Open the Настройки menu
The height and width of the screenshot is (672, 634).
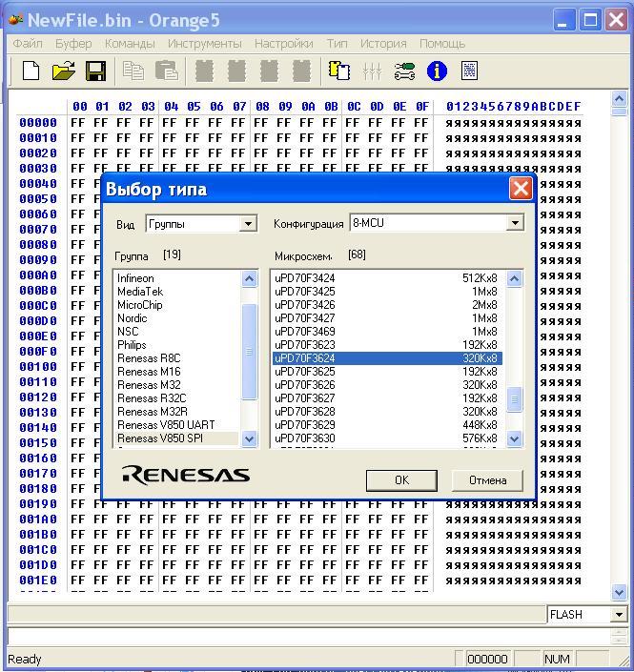click(x=284, y=44)
